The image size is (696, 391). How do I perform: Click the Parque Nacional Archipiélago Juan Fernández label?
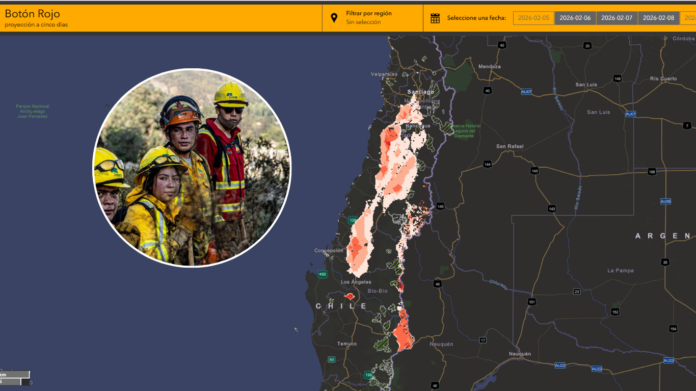coord(32,111)
